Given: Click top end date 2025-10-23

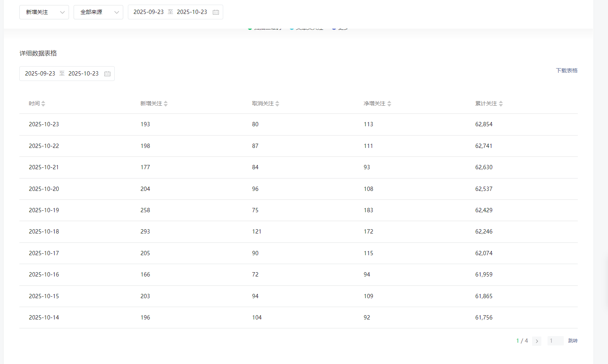Looking at the screenshot, I should pos(192,12).
